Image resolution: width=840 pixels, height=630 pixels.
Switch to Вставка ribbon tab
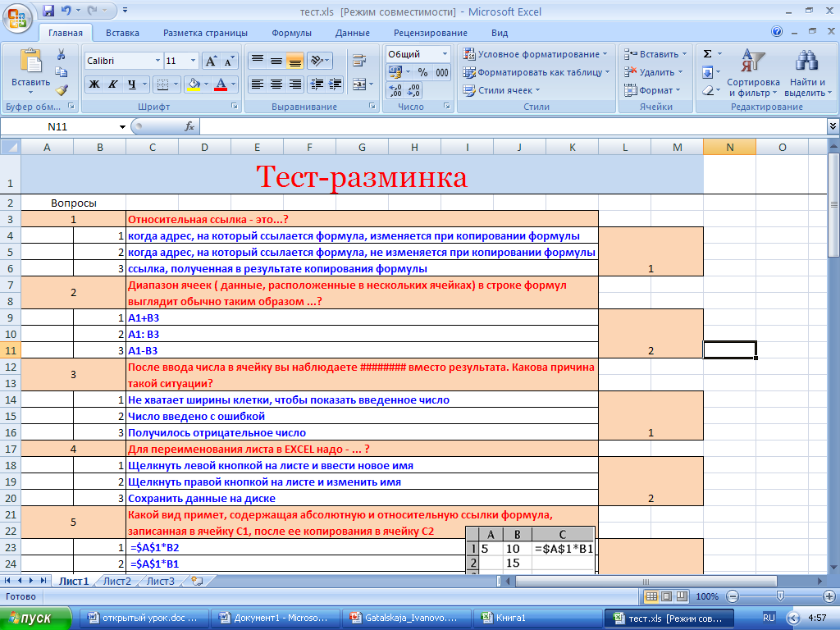(122, 33)
